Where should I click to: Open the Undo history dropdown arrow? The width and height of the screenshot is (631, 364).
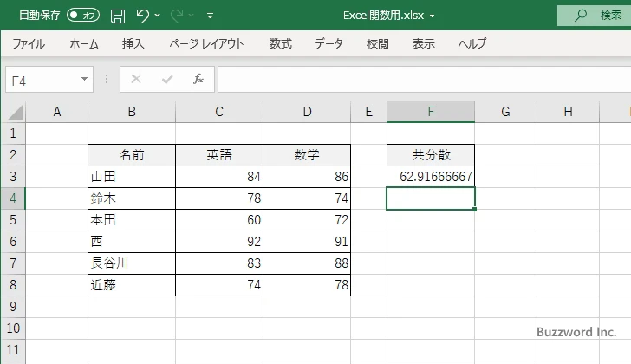click(159, 16)
